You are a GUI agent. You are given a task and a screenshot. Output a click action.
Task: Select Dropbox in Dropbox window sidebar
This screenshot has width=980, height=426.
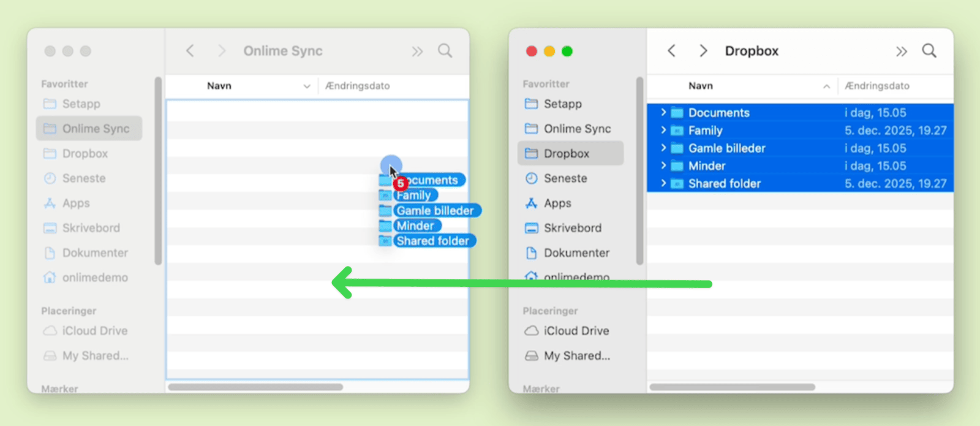pyautogui.click(x=570, y=153)
